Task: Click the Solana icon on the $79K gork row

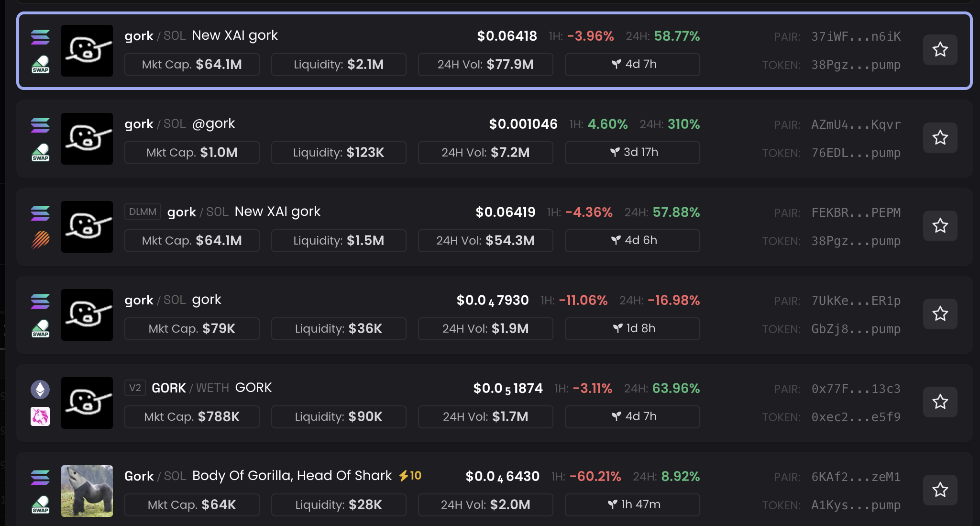Action: (40, 301)
